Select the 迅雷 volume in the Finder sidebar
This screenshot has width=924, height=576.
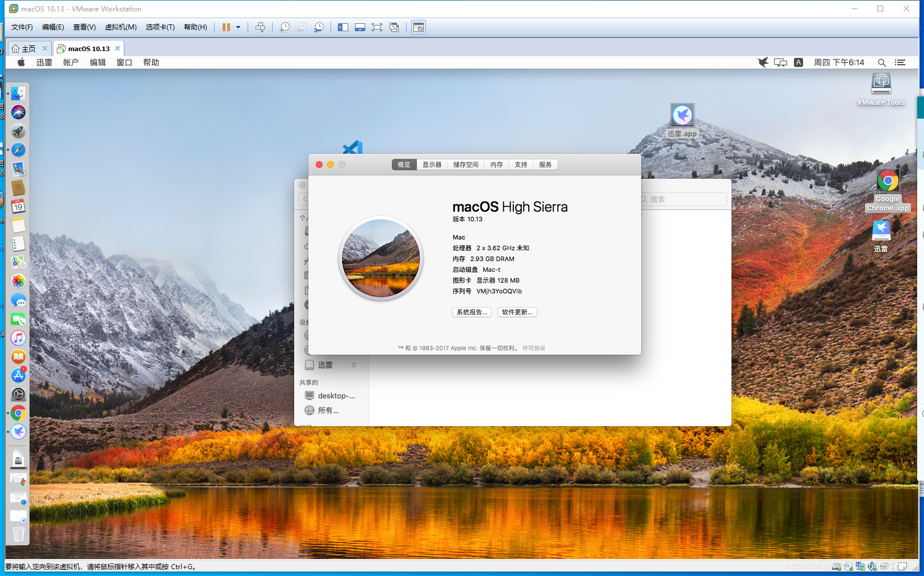tap(325, 365)
